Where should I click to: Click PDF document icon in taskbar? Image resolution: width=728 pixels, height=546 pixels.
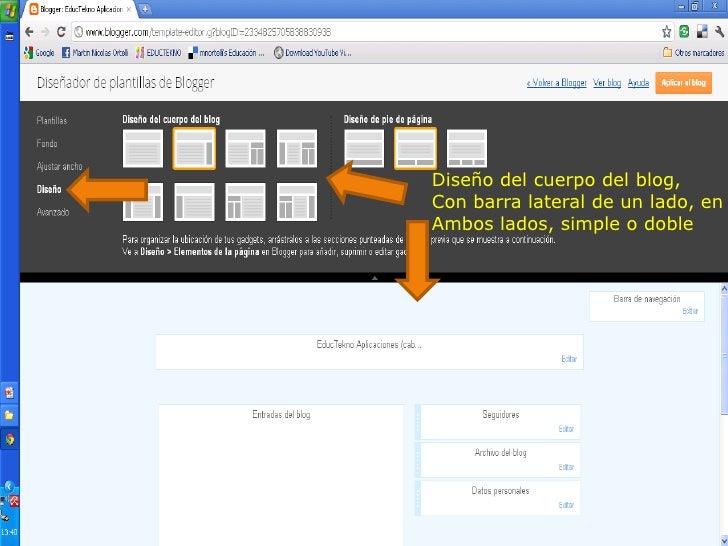click(9, 393)
